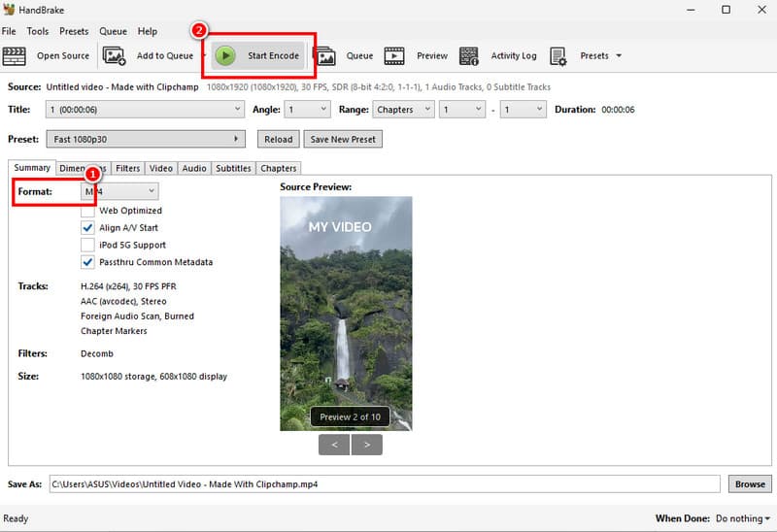Viewport: 777px width, 532px height.
Task: Expand the Title dropdown
Action: pyautogui.click(x=146, y=110)
